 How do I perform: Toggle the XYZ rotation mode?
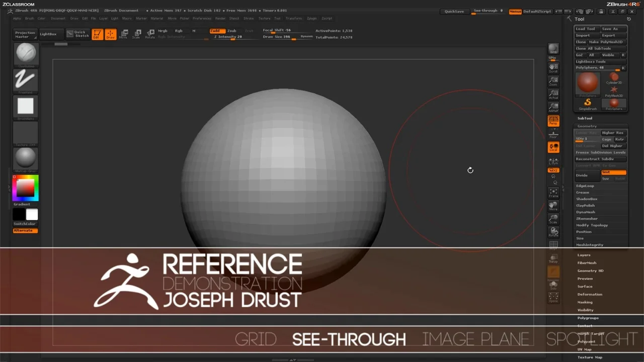coord(553,170)
